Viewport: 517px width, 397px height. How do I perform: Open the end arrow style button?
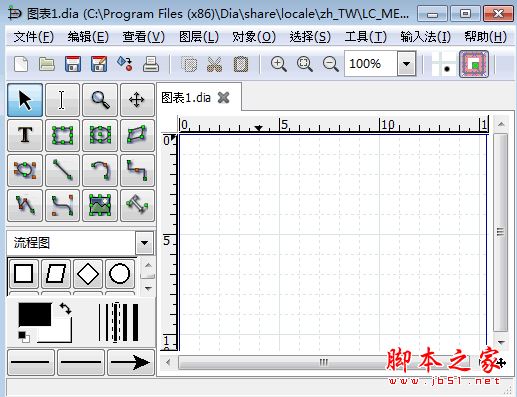click(x=131, y=362)
